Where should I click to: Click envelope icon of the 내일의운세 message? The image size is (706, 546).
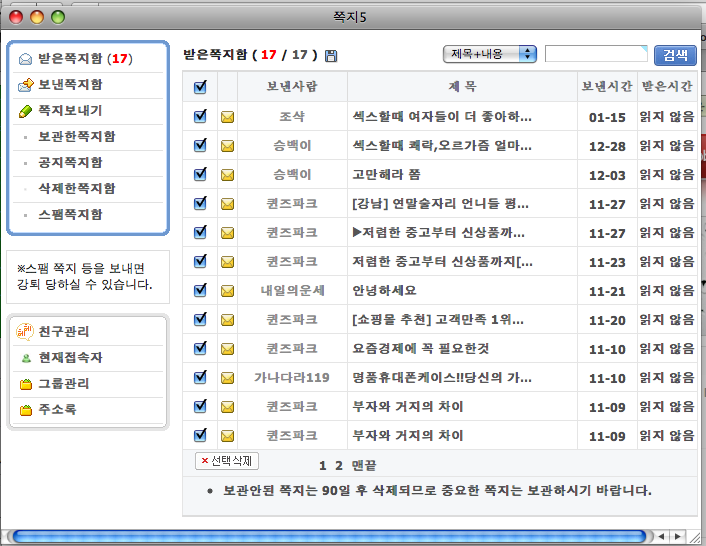tap(227, 291)
